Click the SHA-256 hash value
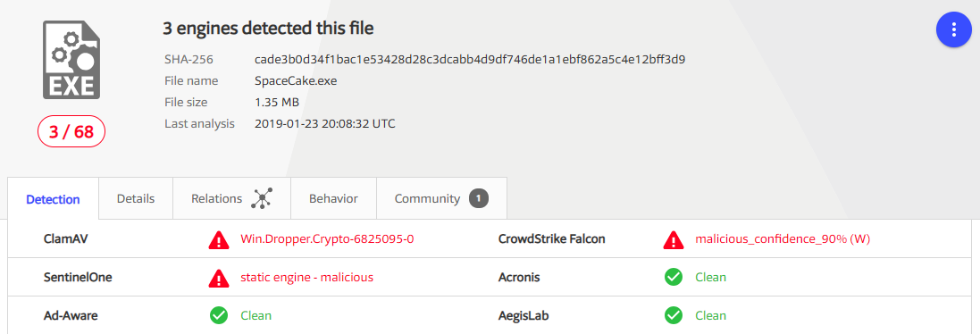The height and width of the screenshot is (334, 980). [x=470, y=60]
